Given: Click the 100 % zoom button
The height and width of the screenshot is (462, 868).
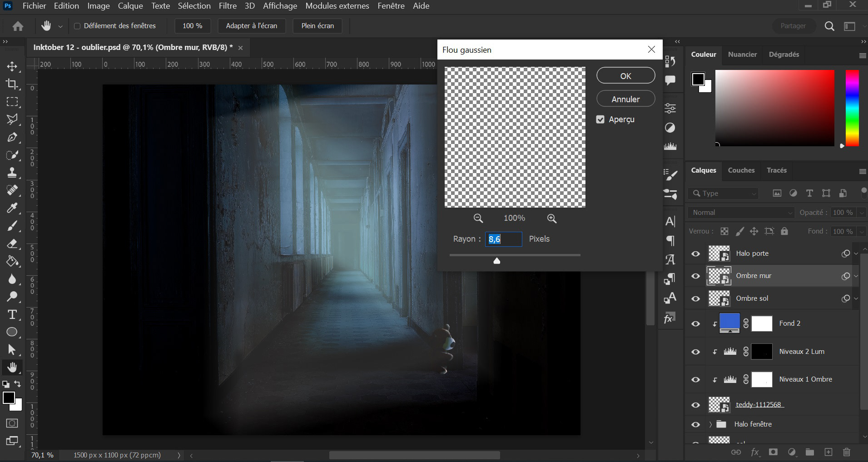Looking at the screenshot, I should point(192,26).
